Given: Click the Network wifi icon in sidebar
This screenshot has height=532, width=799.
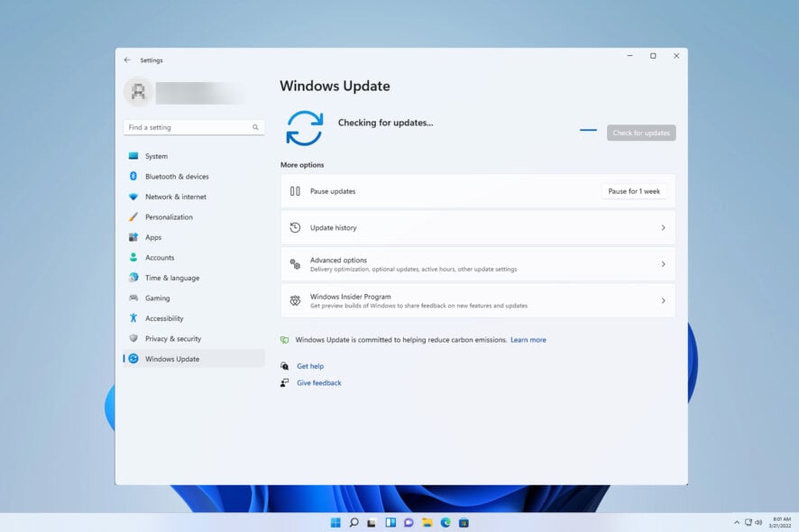Looking at the screenshot, I should (133, 197).
